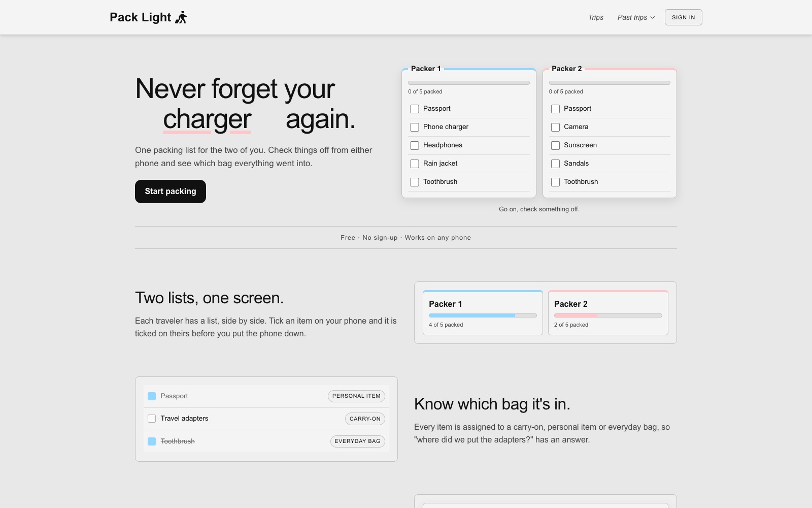Tick Rain jacket checkbox
This screenshot has width=812, height=508.
pyautogui.click(x=415, y=164)
